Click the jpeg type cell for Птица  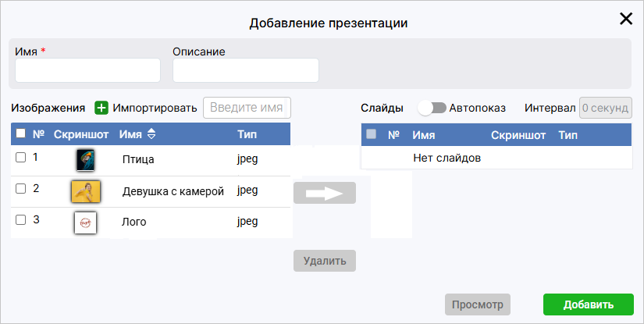pos(247,159)
